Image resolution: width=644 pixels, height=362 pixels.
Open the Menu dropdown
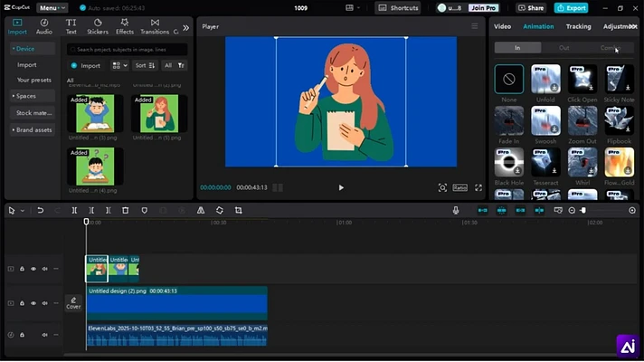tap(52, 8)
